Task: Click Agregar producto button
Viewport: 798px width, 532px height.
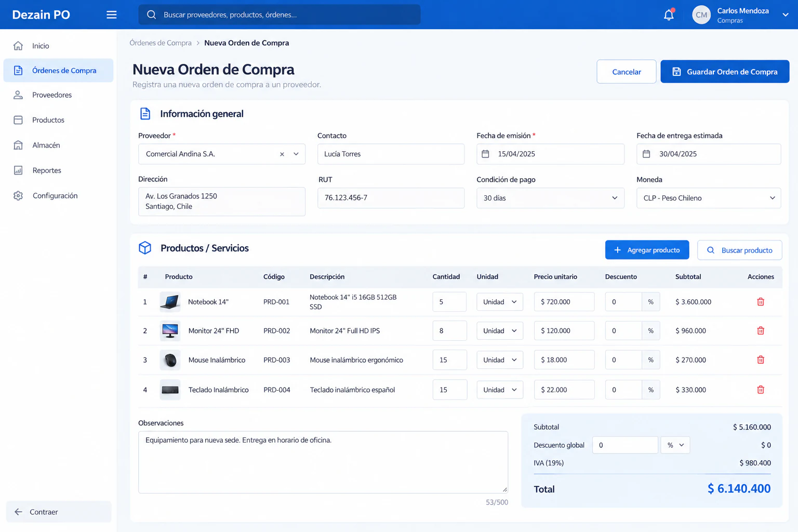Action: pos(647,250)
